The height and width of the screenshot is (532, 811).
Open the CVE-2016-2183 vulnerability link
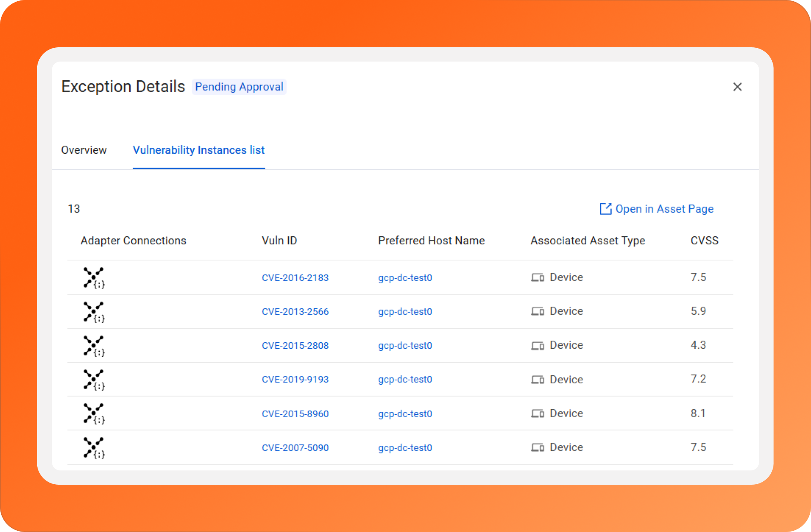(x=295, y=278)
